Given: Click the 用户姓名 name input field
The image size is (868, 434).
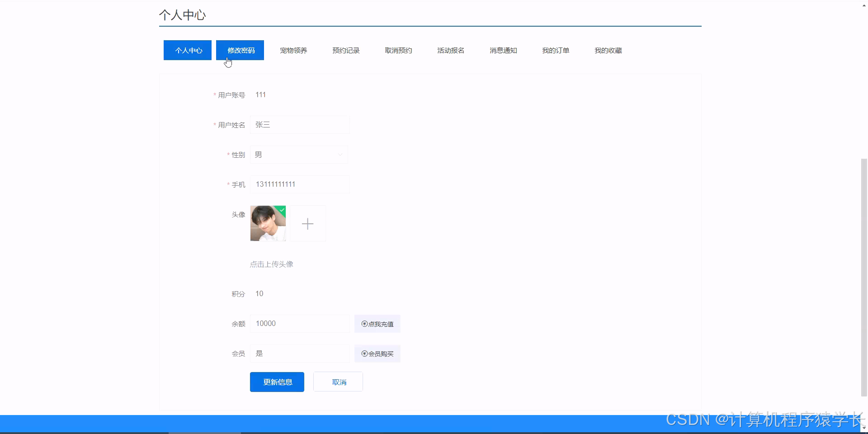Looking at the screenshot, I should 300,125.
